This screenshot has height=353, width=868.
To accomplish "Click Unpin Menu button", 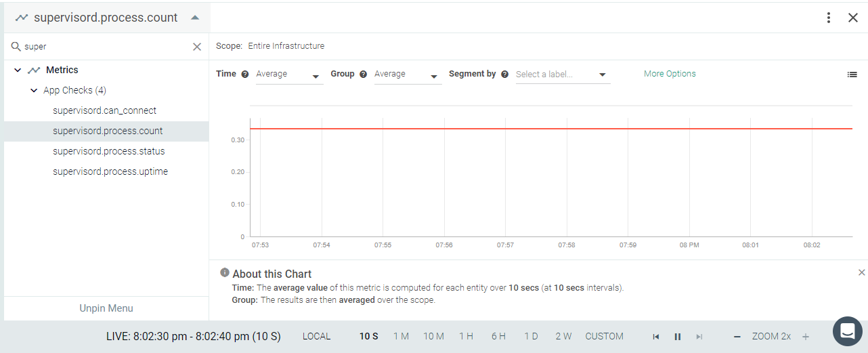I will point(106,308).
